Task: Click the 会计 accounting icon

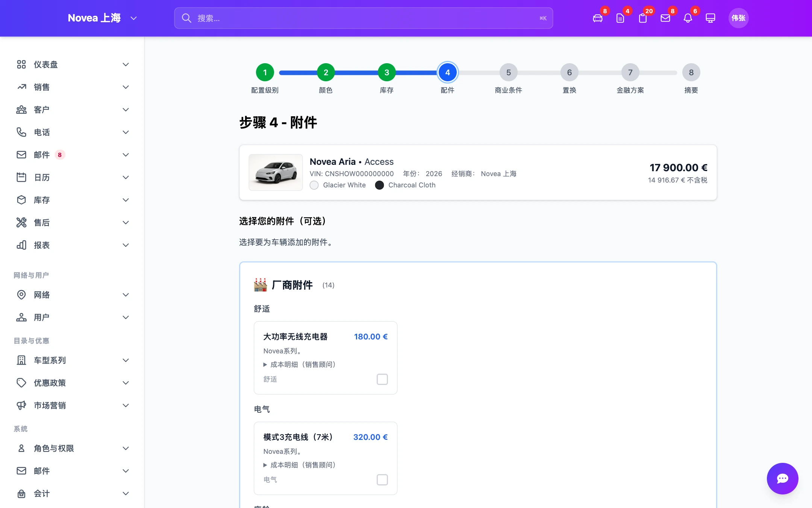Action: 21,493
